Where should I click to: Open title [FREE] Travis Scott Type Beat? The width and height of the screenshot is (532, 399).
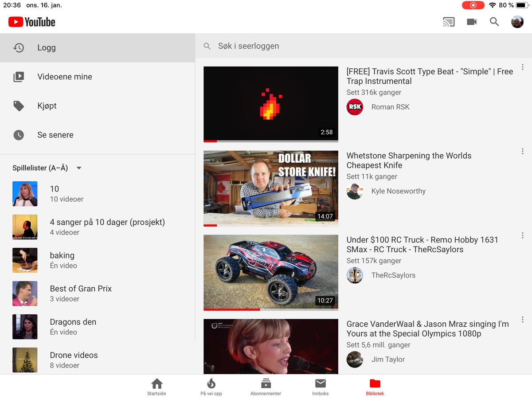(x=430, y=76)
